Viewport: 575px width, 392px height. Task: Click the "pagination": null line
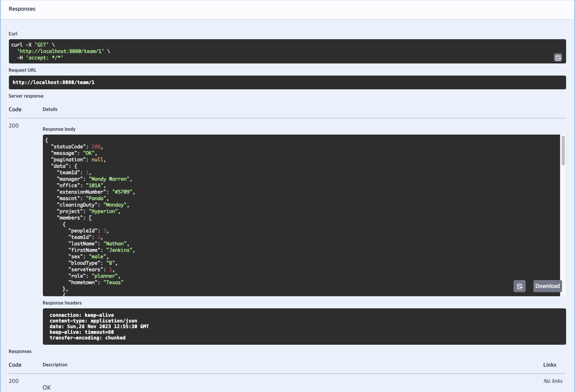point(78,160)
